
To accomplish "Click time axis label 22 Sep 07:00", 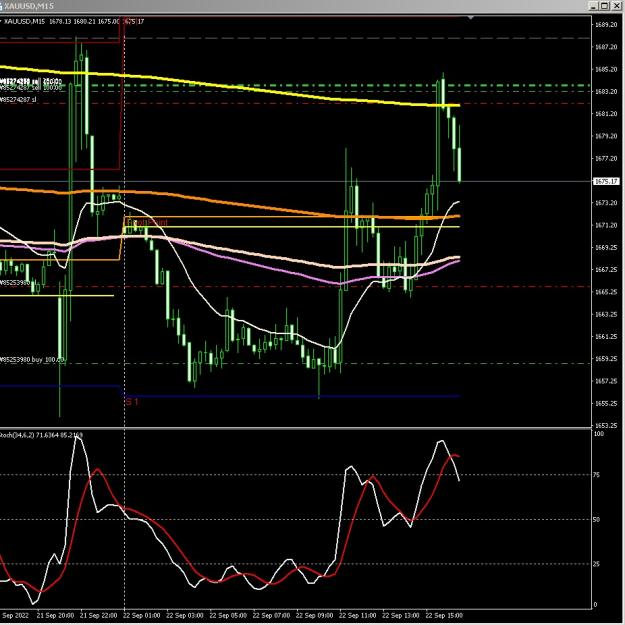I will [271, 615].
